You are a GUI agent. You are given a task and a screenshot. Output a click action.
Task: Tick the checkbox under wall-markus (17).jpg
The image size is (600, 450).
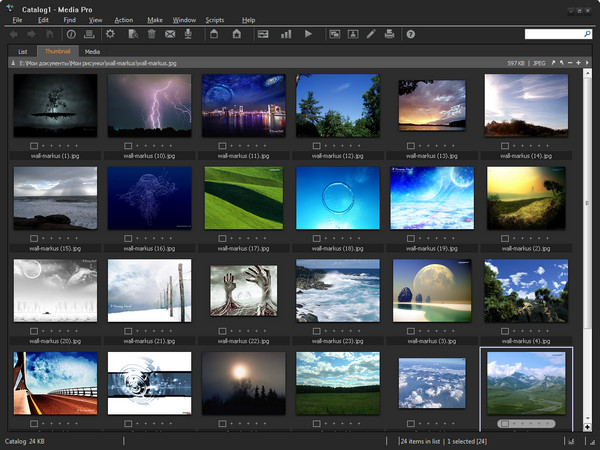click(x=220, y=238)
